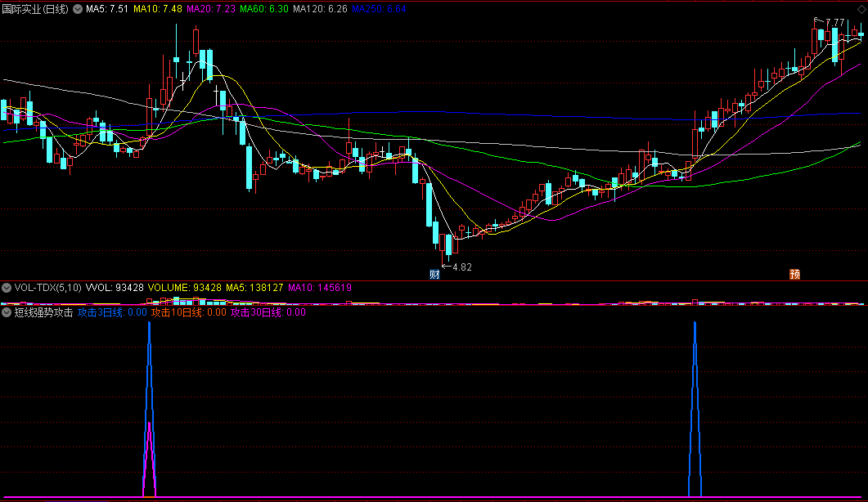Click the second blue attack signal spike
Image resolution: width=868 pixels, height=502 pixels.
pos(695,410)
